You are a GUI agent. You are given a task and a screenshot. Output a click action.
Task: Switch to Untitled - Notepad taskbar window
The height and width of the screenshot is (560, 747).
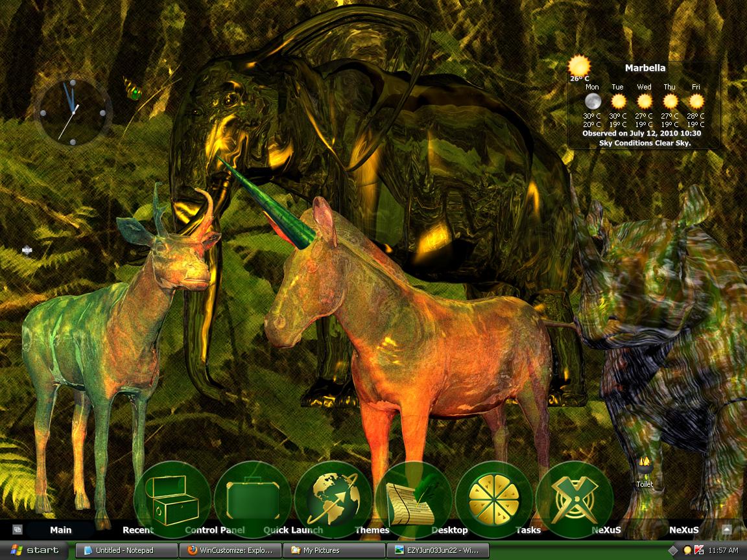point(126,550)
